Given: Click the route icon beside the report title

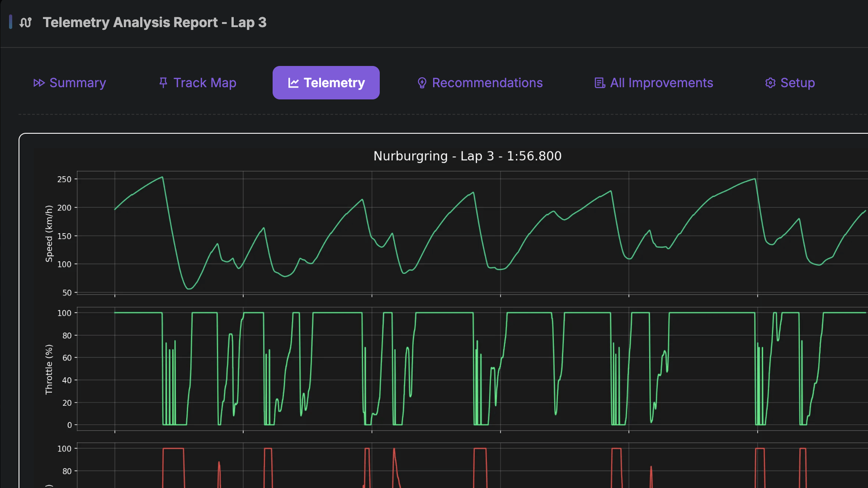Looking at the screenshot, I should (x=26, y=22).
